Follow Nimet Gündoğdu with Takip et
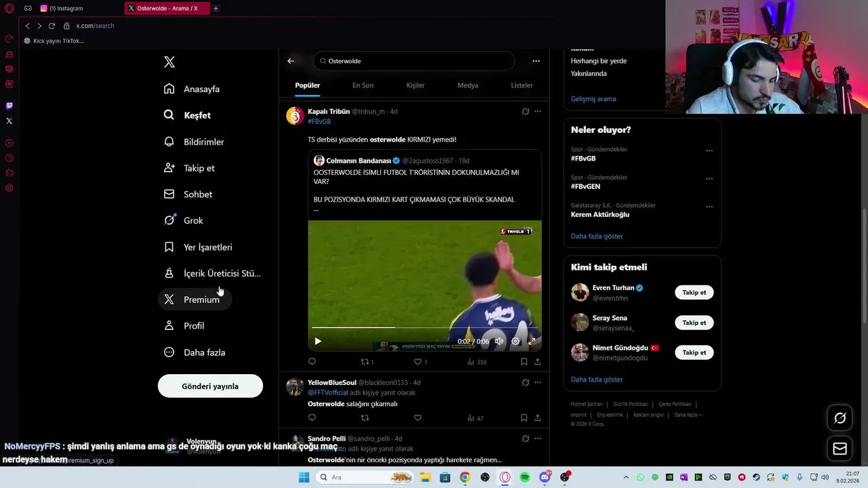Image resolution: width=868 pixels, height=488 pixels. [694, 352]
